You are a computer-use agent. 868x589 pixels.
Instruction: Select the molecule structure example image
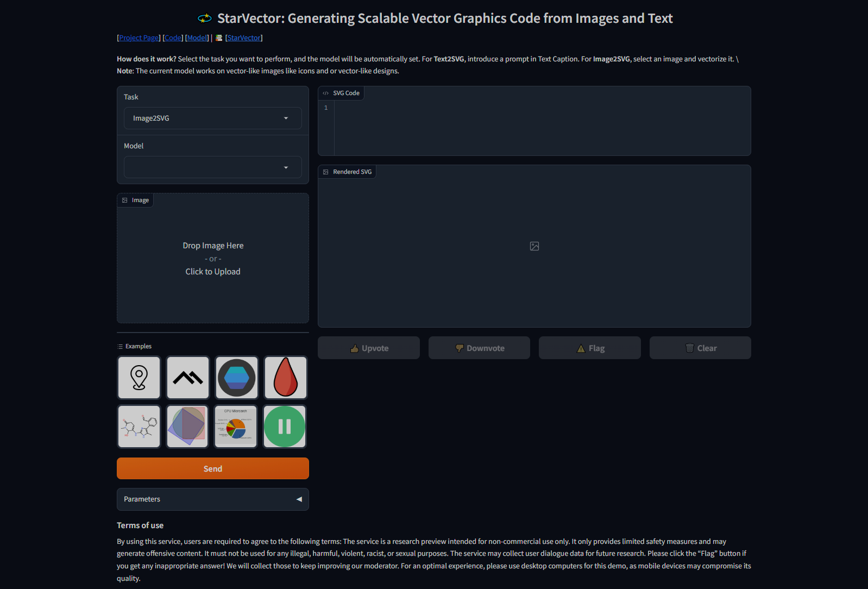tap(139, 427)
